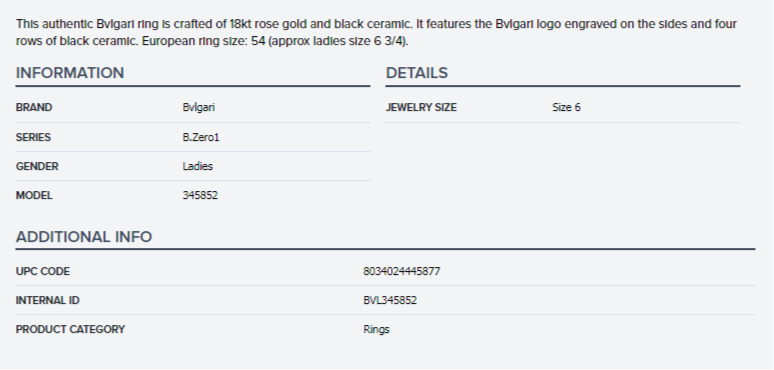Click the SERIES row label

pos(33,137)
